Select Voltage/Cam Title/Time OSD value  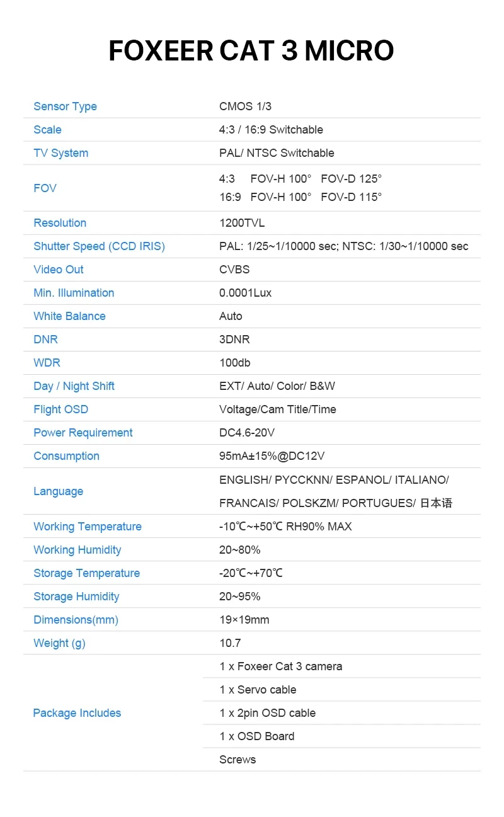tap(278, 409)
